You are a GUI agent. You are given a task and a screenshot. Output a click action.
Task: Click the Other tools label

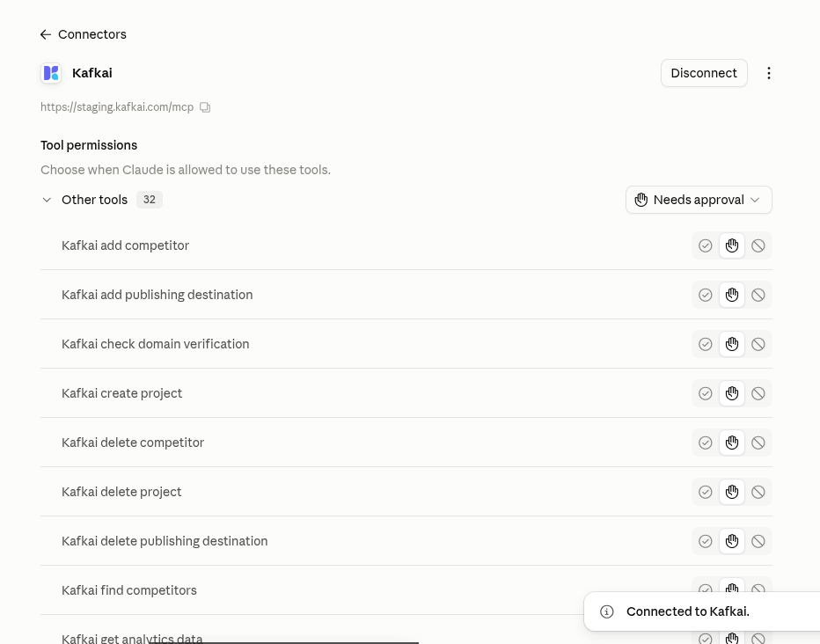coord(95,200)
